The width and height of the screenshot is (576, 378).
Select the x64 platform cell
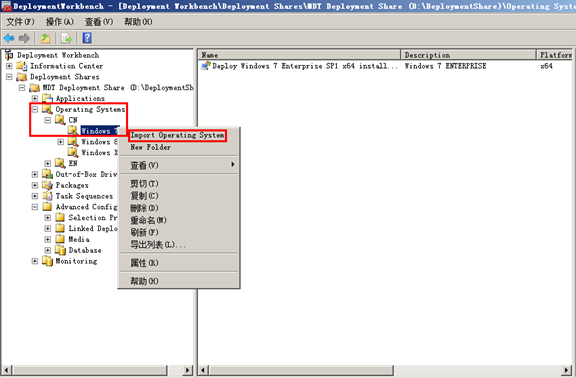click(546, 66)
